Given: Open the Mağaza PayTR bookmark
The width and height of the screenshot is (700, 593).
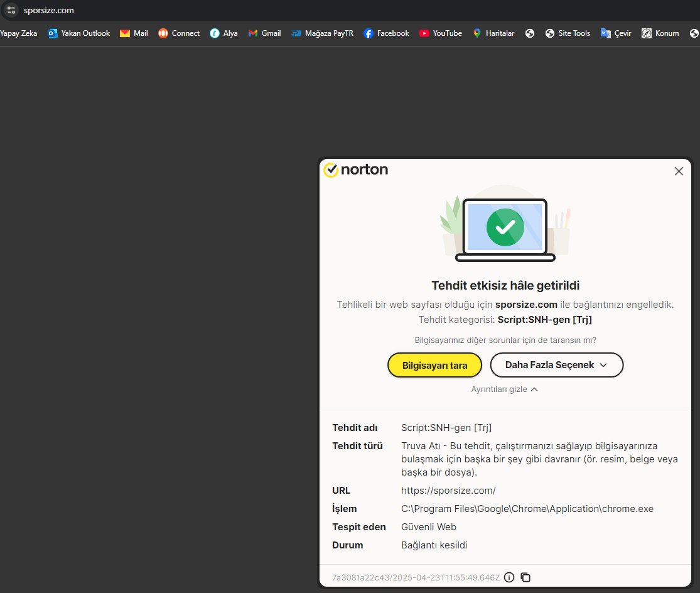Looking at the screenshot, I should (x=322, y=33).
